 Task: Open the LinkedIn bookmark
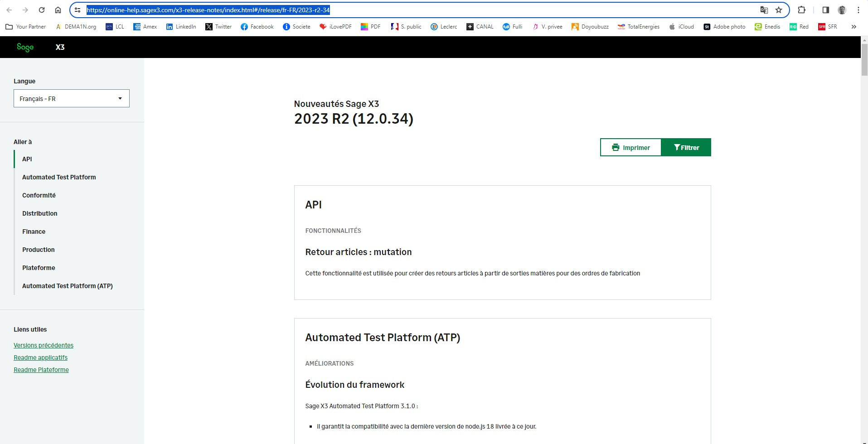[181, 27]
